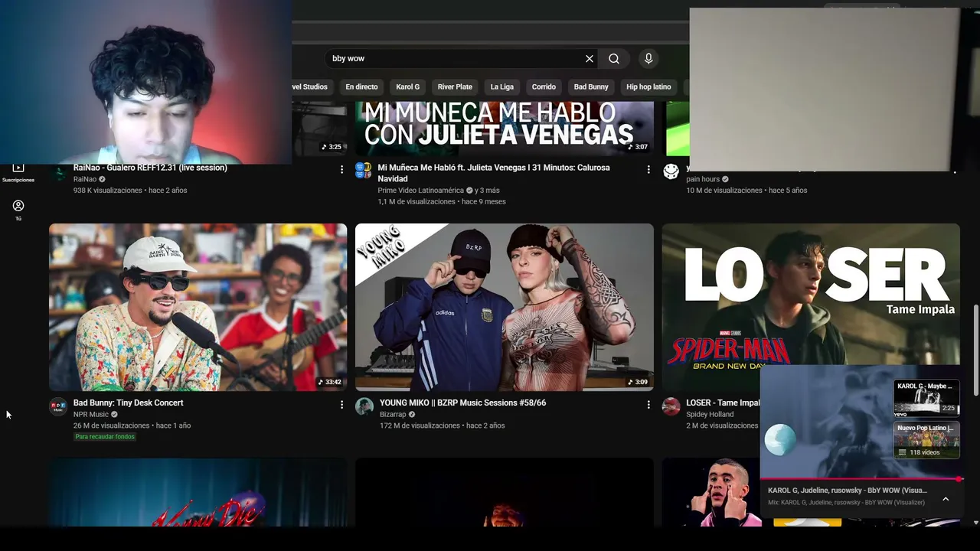Play the Mi Muñeca Julieta Venegas thumbnail

[505, 129]
